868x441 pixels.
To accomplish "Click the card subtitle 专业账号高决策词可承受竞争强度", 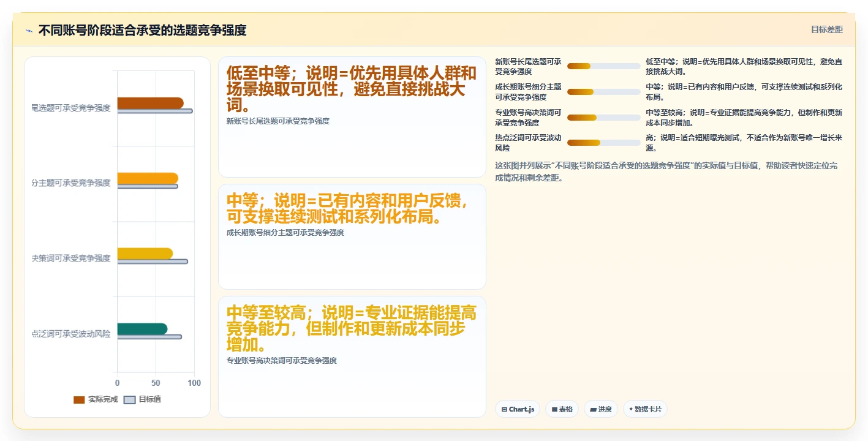I will click(x=282, y=361).
